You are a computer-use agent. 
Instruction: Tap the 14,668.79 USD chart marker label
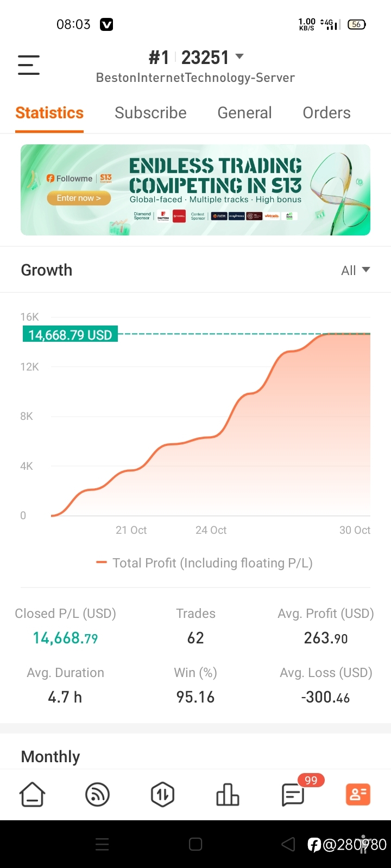(x=70, y=335)
